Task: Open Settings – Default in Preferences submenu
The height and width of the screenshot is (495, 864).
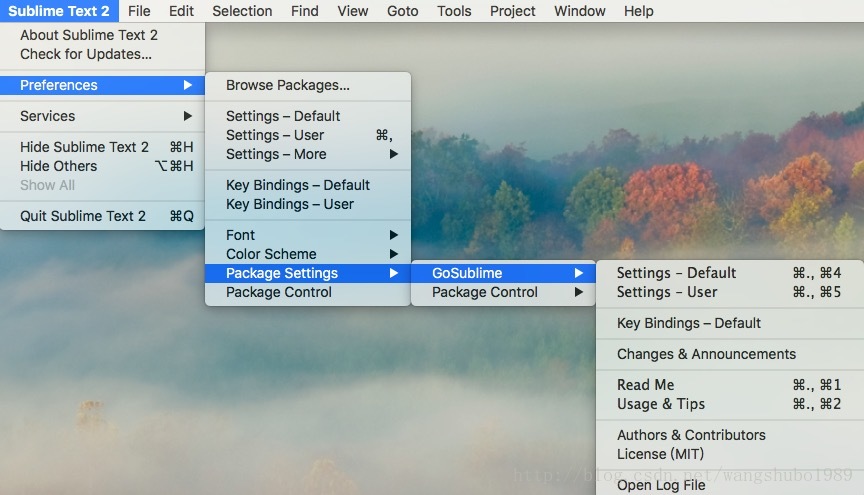Action: pyautogui.click(x=308, y=116)
